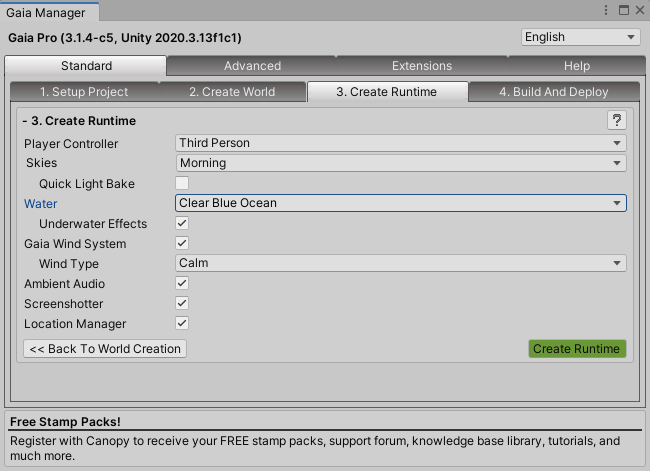Open the Water Clear Blue Ocean dropdown

(400, 203)
